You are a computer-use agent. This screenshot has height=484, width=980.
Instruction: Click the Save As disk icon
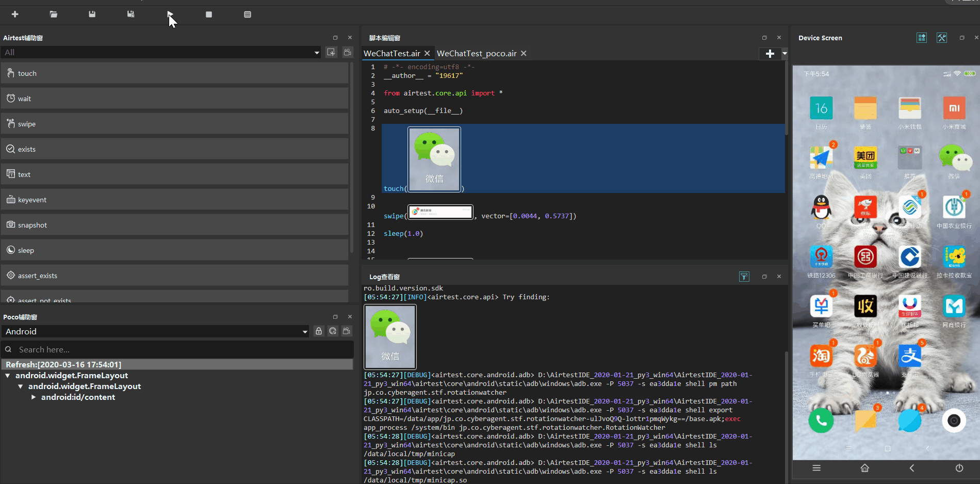coord(131,14)
